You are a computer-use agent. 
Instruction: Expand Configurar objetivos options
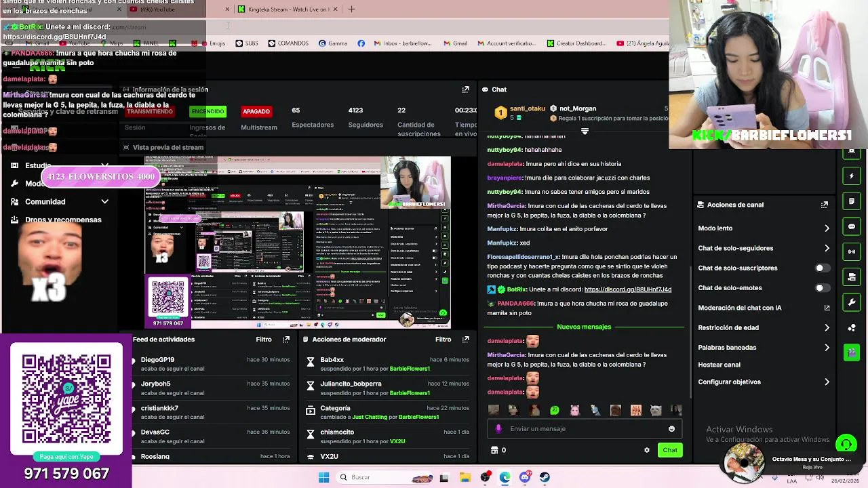[x=827, y=382]
